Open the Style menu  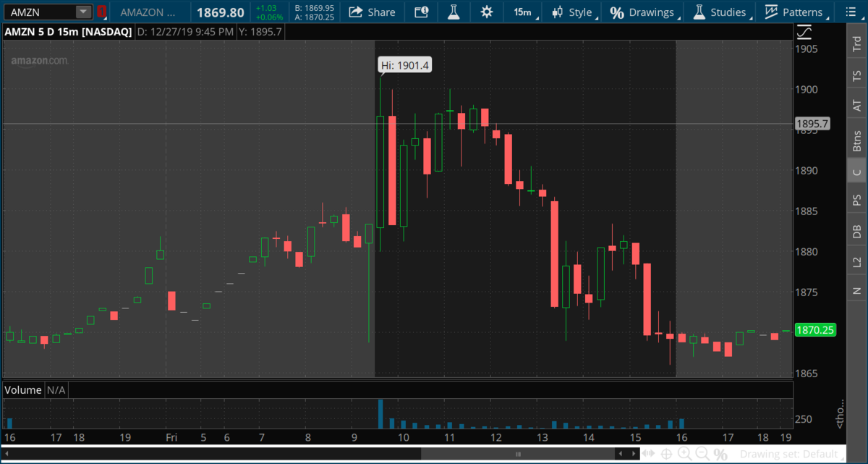(572, 12)
